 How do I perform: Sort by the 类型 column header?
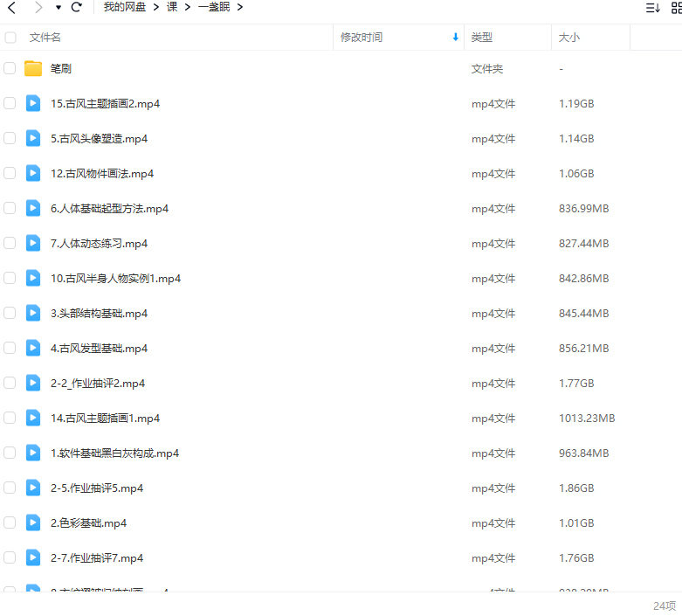(x=482, y=38)
